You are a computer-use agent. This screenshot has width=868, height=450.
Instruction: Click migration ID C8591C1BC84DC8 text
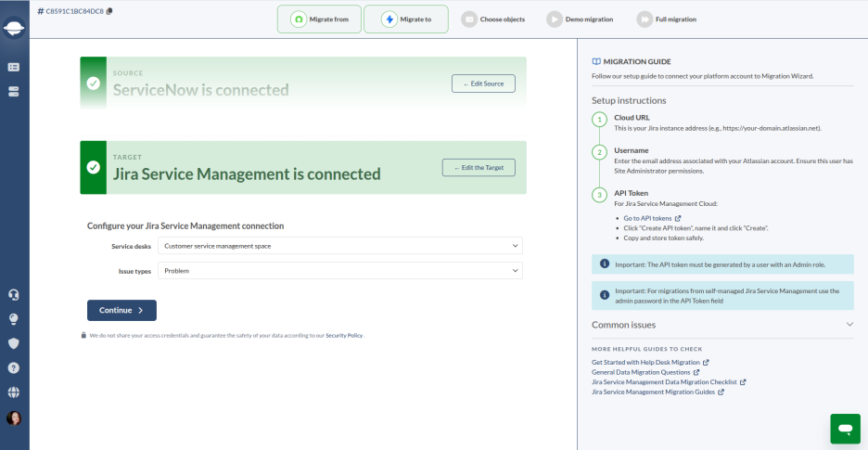[74, 11]
